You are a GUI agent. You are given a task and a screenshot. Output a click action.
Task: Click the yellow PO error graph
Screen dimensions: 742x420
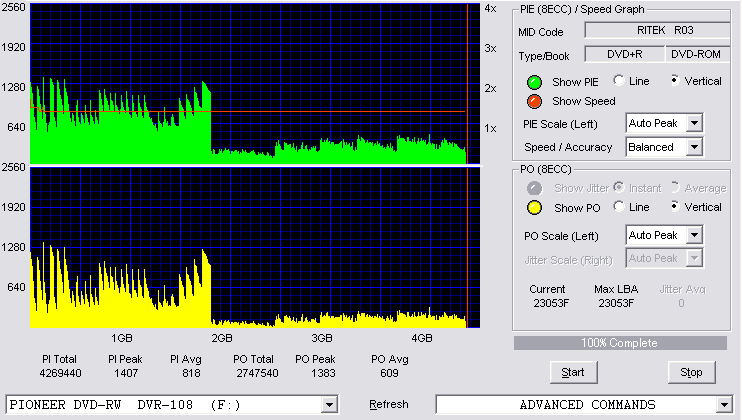(x=255, y=247)
